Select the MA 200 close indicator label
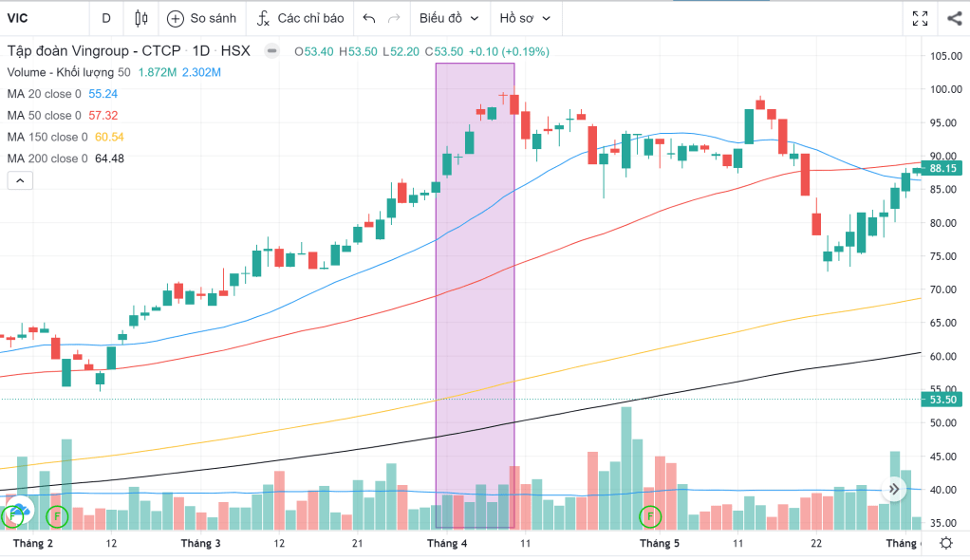The height and width of the screenshot is (560, 970). click(x=47, y=159)
